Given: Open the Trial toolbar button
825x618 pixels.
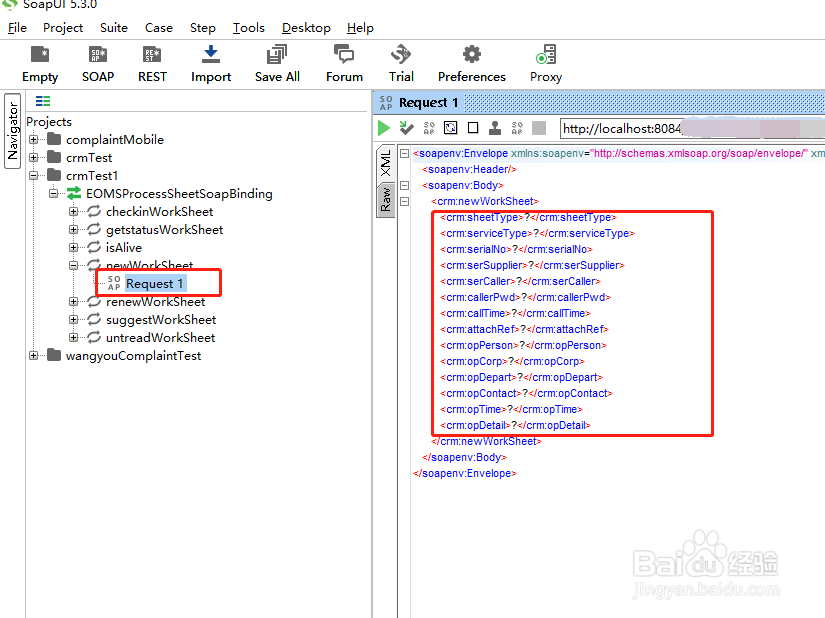Looking at the screenshot, I should click(401, 64).
